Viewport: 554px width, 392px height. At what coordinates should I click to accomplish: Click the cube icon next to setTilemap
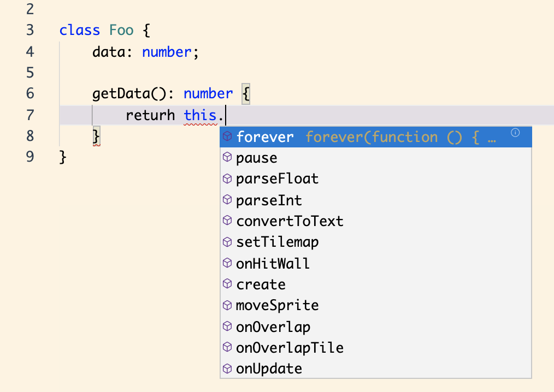227,242
